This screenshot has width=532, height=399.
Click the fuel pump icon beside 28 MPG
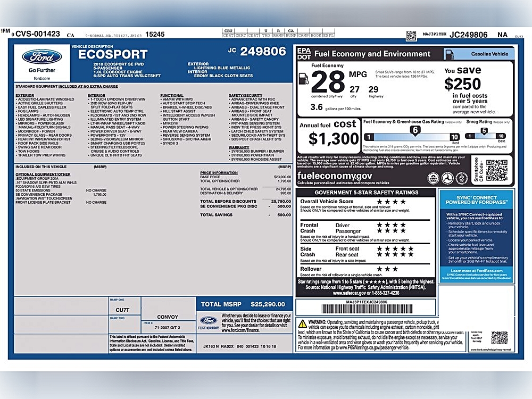click(303, 79)
